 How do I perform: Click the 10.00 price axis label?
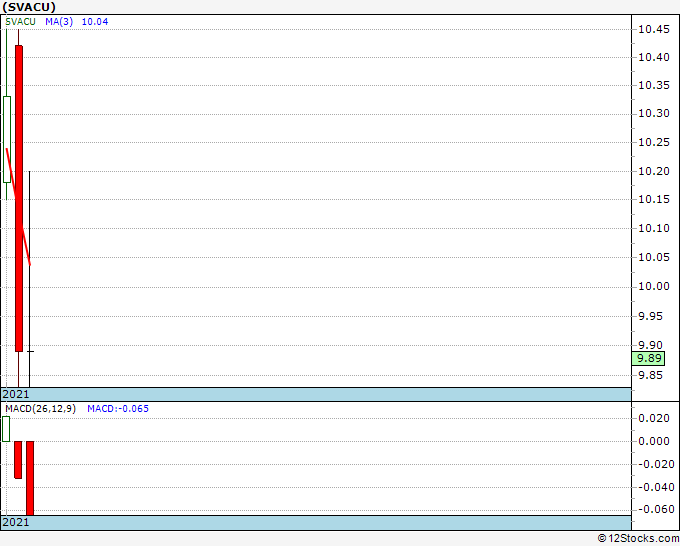coord(654,287)
